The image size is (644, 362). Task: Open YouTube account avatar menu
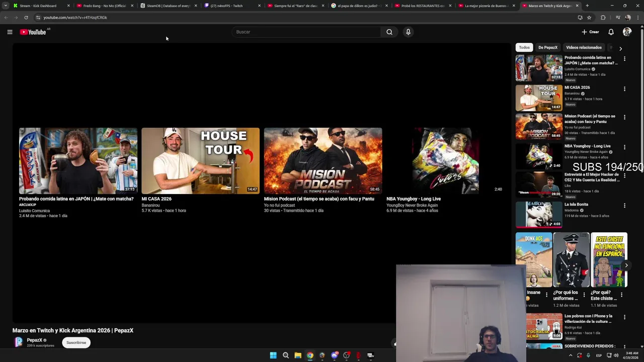point(627,32)
